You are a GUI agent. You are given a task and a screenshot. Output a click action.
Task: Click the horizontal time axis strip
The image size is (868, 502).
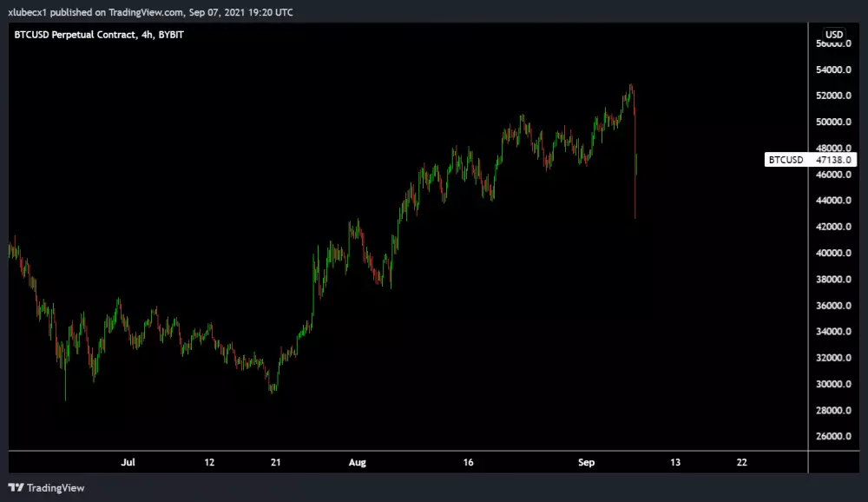tap(408, 462)
